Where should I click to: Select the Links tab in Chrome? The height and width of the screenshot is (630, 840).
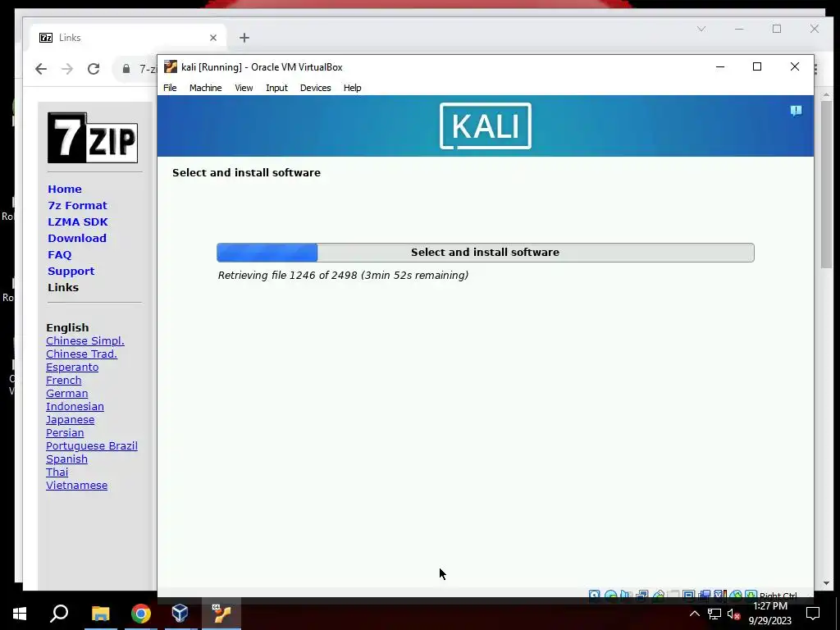coord(127,38)
